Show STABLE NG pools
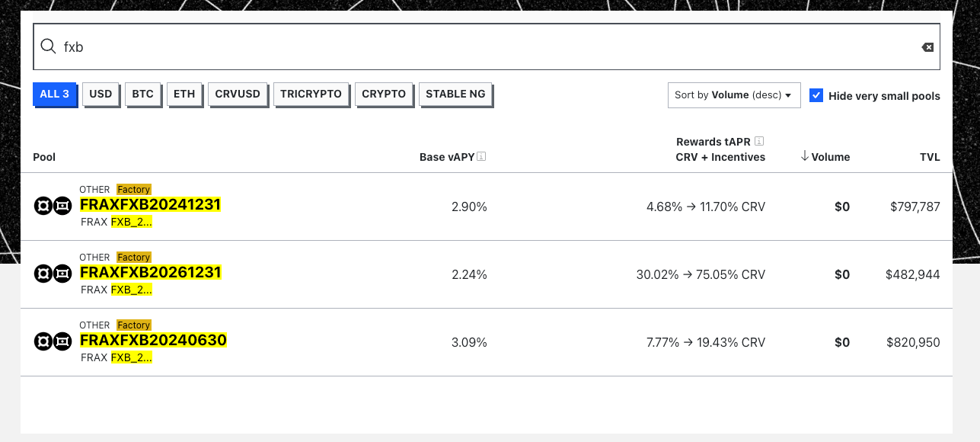This screenshot has width=980, height=442. click(x=455, y=94)
